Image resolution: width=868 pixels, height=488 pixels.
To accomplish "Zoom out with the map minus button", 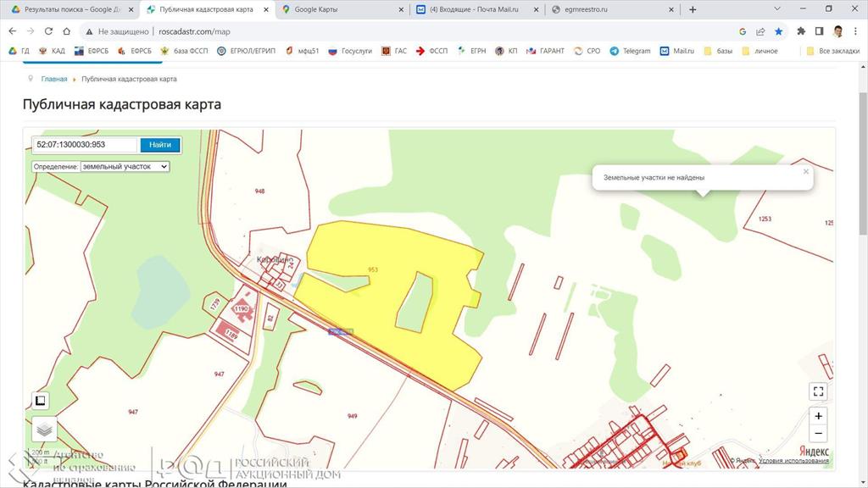I will pyautogui.click(x=818, y=433).
